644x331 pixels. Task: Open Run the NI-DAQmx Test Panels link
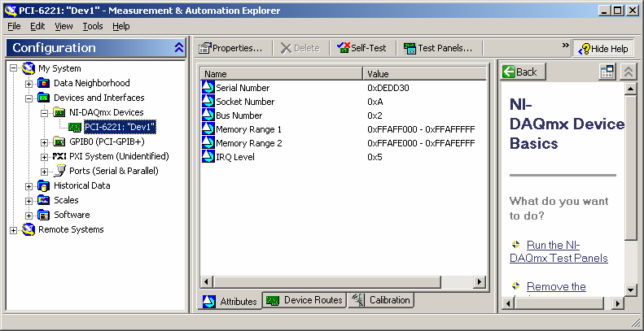(x=559, y=251)
